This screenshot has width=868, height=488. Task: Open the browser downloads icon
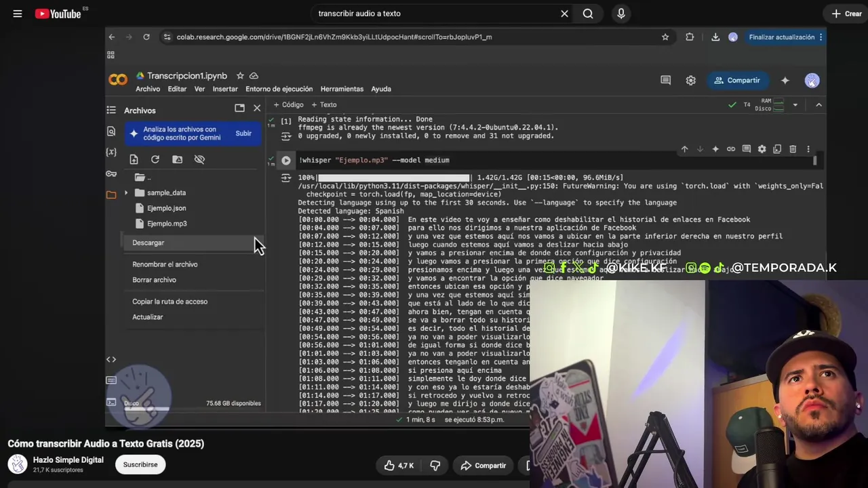point(715,37)
